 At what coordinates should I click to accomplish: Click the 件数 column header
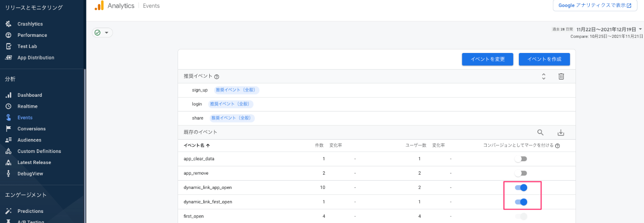click(x=319, y=146)
